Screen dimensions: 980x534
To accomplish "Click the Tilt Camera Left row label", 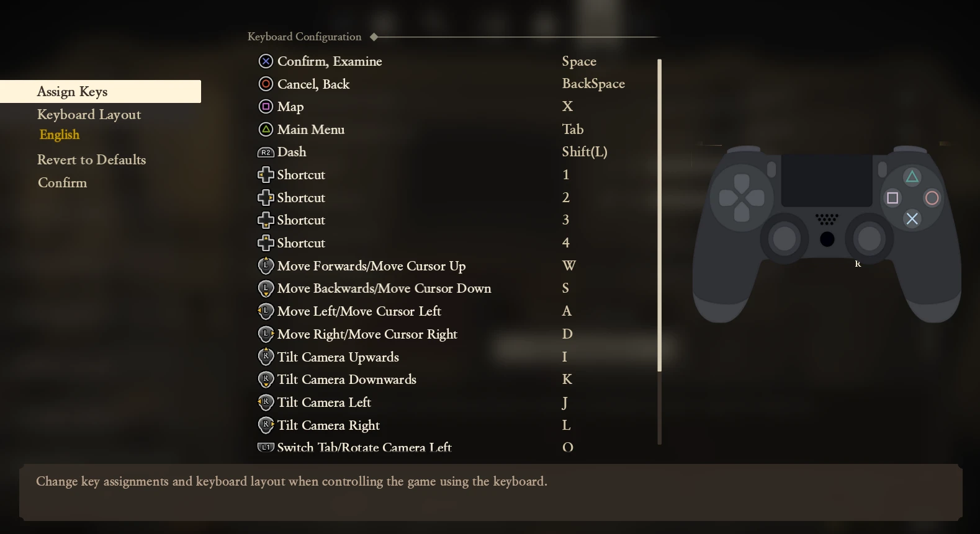I will [324, 403].
